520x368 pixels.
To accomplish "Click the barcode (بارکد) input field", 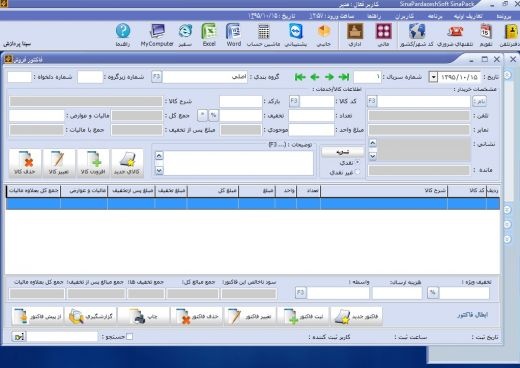I will point(241,101).
